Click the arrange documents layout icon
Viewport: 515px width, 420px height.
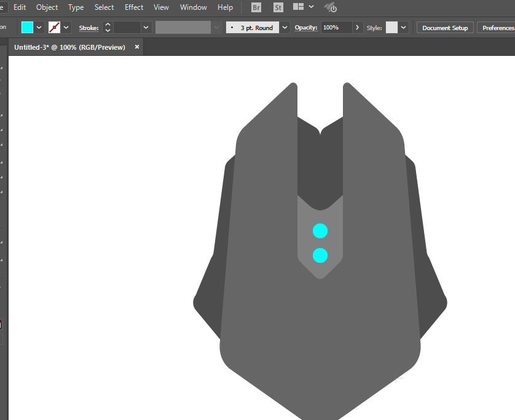tap(299, 7)
